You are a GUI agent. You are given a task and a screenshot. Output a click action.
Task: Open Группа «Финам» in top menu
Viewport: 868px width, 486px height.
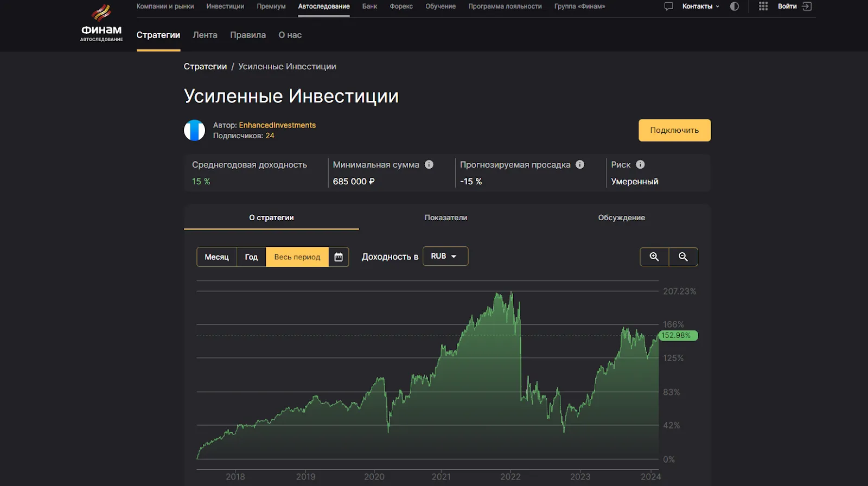pos(579,7)
